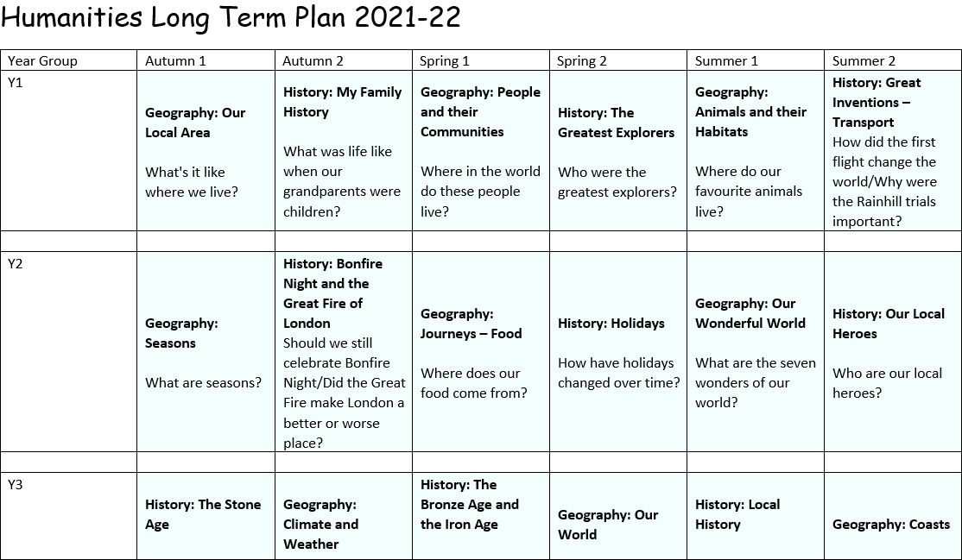Select History: Our Local Heroes heading
This screenshot has width=962, height=560.
[888, 324]
